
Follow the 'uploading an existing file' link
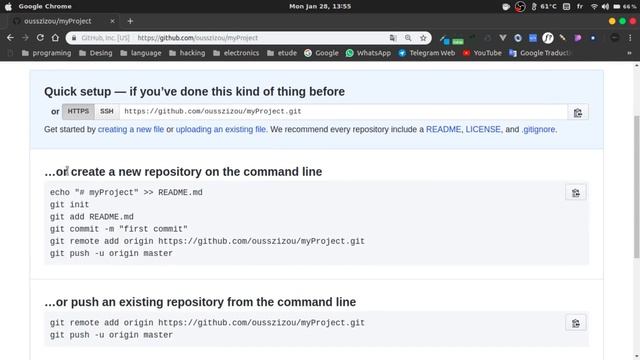[221, 129]
